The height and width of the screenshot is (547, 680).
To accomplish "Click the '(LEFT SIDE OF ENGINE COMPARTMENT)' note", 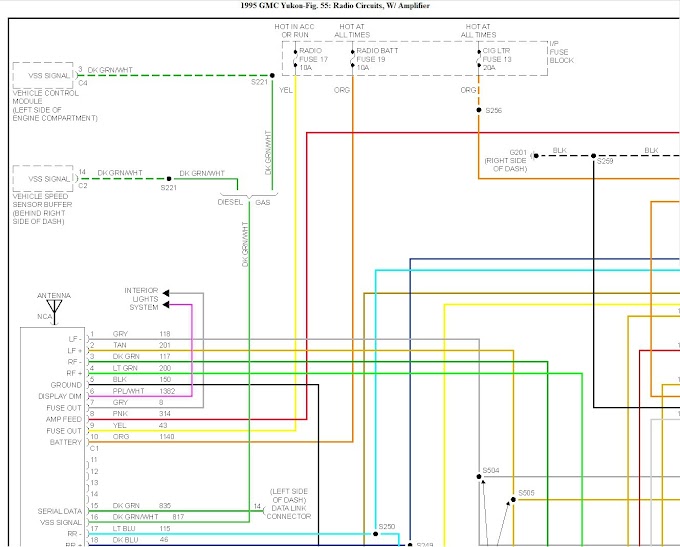I will coord(55,114).
